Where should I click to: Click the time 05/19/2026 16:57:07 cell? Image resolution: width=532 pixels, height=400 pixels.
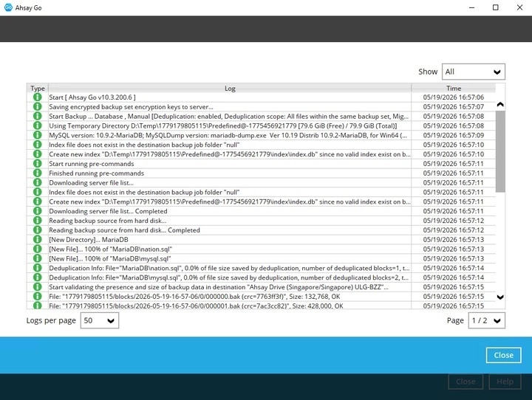453,107
